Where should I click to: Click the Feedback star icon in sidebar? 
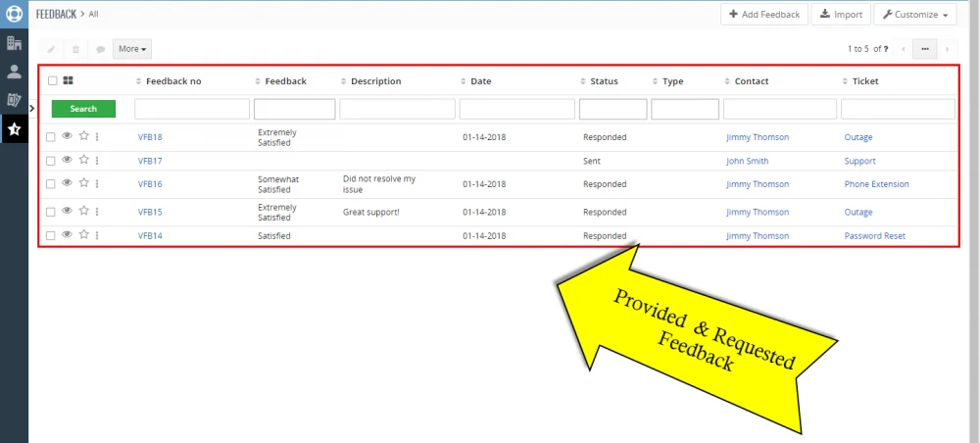coord(14,128)
